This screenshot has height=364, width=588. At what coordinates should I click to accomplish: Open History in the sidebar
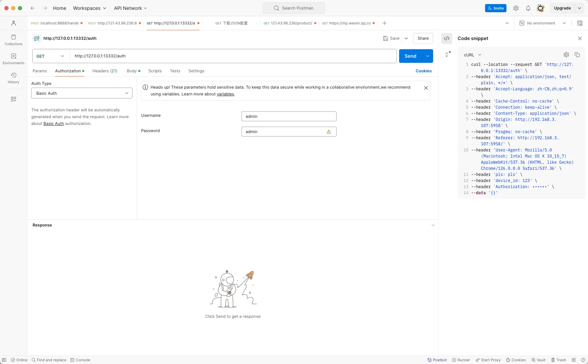click(x=14, y=78)
